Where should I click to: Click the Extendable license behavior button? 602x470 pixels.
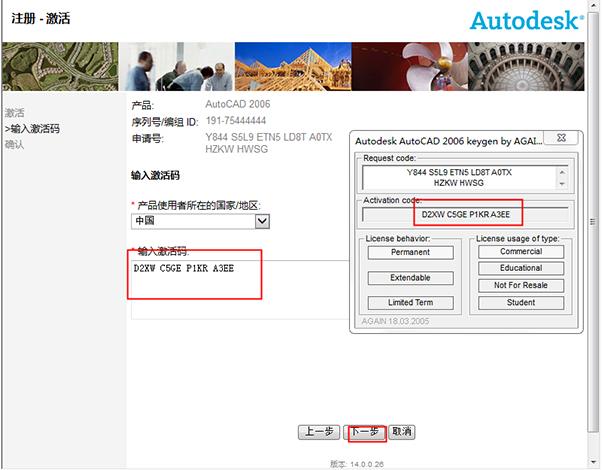coord(410,278)
